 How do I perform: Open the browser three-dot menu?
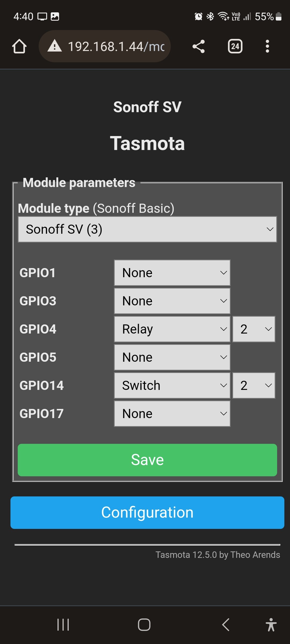point(267,46)
